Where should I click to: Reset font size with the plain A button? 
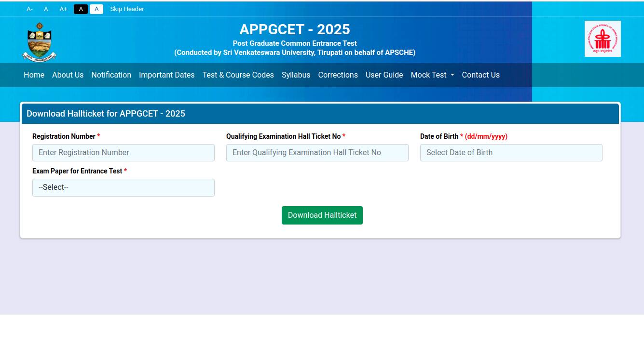pyautogui.click(x=46, y=9)
